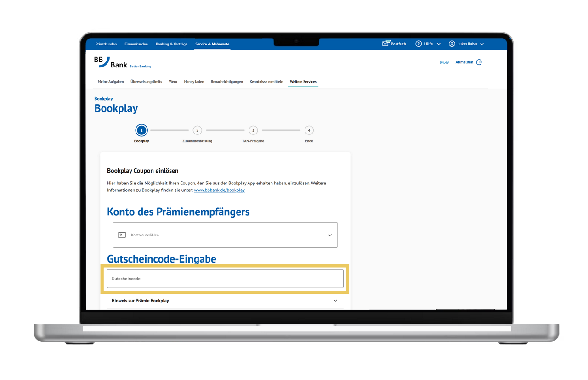Switch to the Handy laden tab
The height and width of the screenshot is (380, 588).
click(x=194, y=82)
